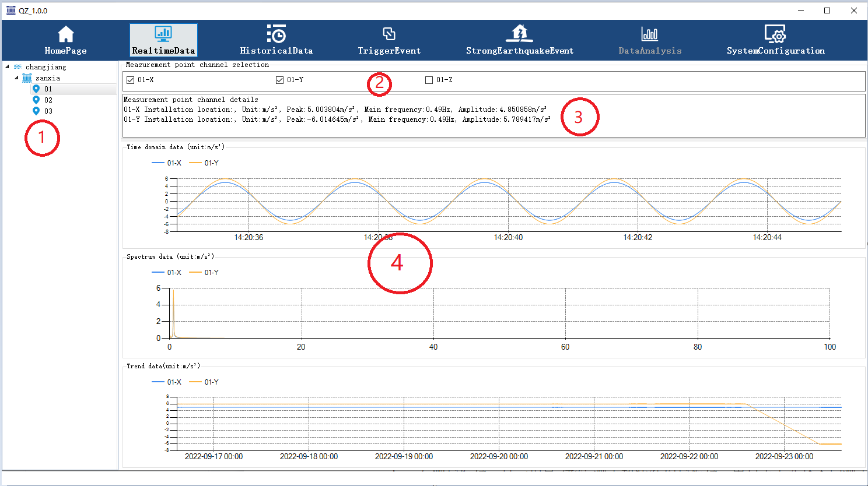This screenshot has width=868, height=486.
Task: Click the 'Measurement point channel selection' heading
Action: [197, 65]
